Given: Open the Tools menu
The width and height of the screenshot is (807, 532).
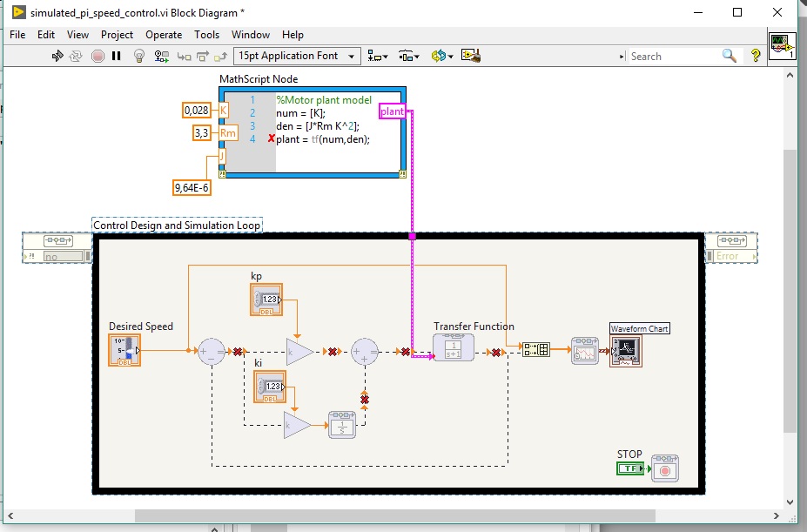Looking at the screenshot, I should click(206, 35).
